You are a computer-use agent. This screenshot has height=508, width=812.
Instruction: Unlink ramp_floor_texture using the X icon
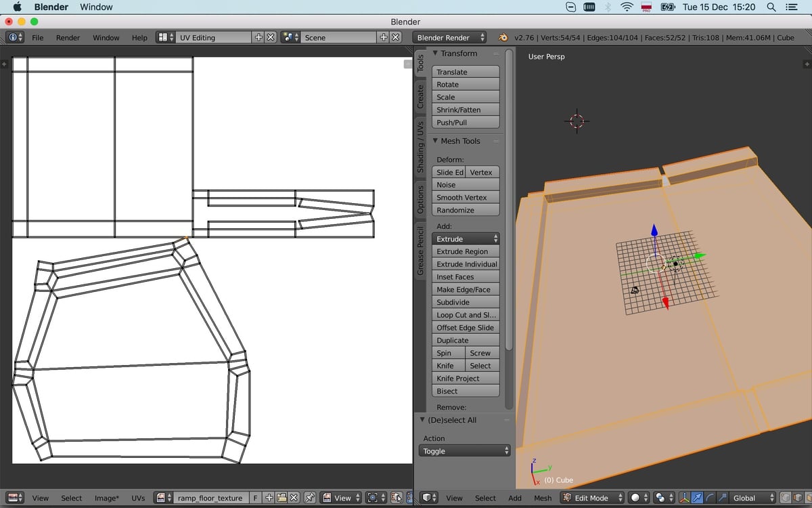tap(294, 497)
